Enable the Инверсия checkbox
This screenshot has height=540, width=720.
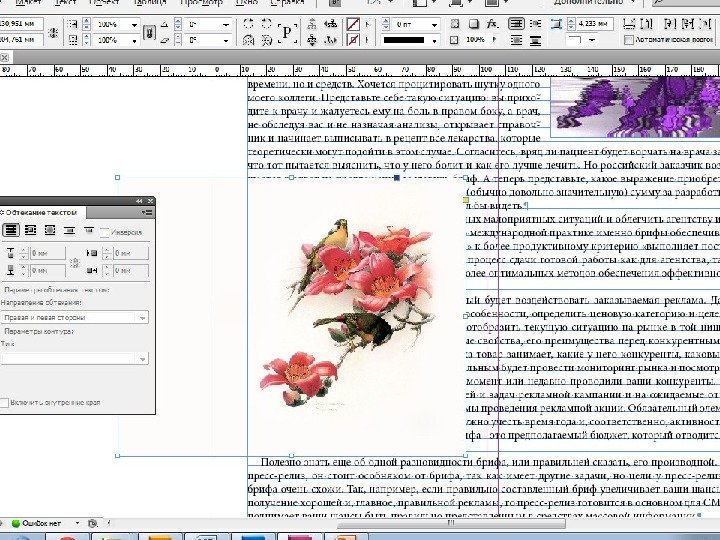tap(105, 231)
